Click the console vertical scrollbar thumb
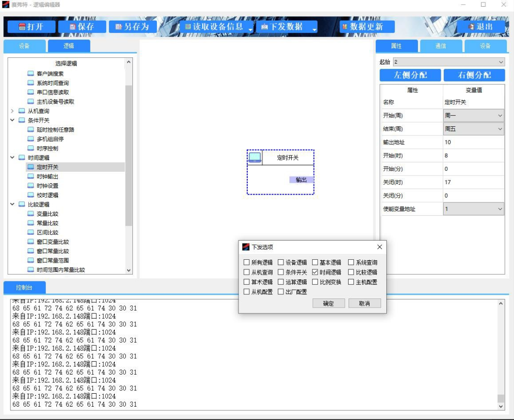Image resolution: width=514 pixels, height=420 pixels. (501, 398)
